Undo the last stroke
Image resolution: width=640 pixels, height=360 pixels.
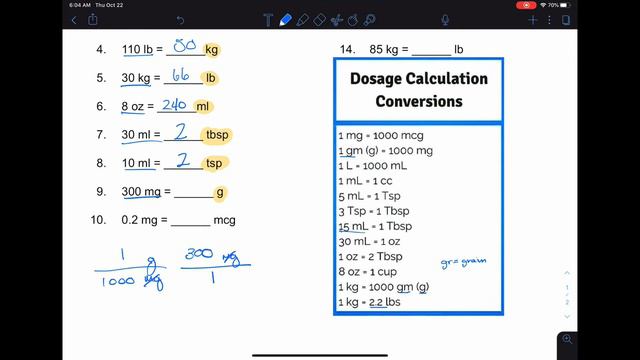[x=180, y=20]
